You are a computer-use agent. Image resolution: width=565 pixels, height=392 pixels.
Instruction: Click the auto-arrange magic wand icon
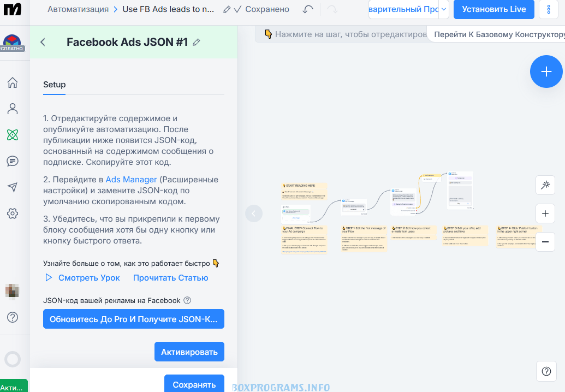[545, 186]
